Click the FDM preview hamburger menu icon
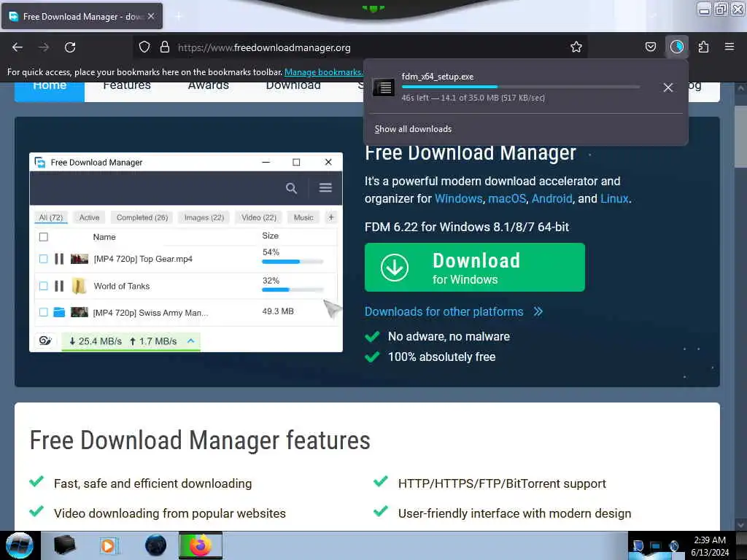 325,187
